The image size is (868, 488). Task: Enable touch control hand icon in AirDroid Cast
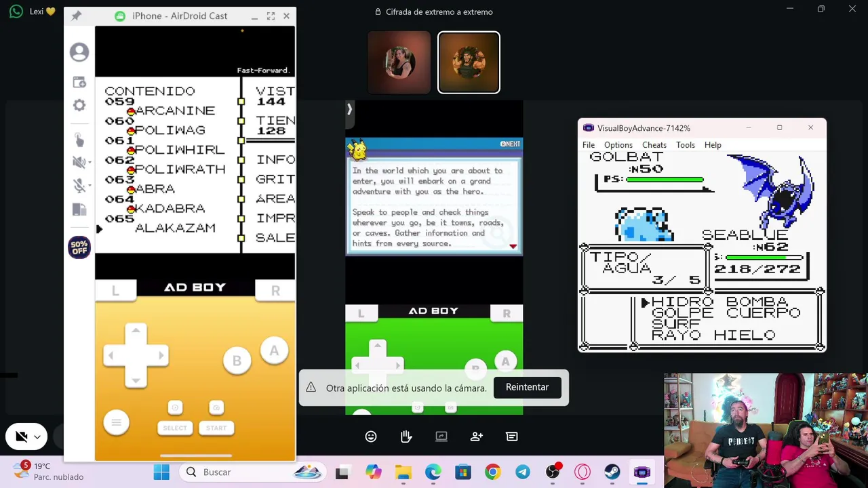pyautogui.click(x=79, y=140)
